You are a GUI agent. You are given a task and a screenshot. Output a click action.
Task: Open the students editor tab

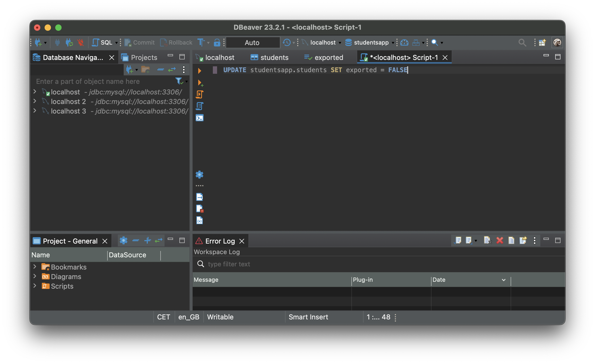[x=270, y=57]
